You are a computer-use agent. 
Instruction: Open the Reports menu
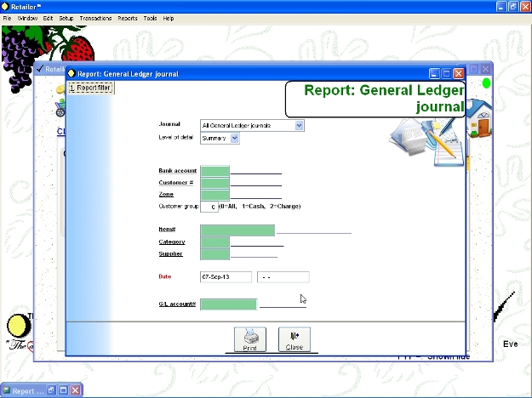128,18
